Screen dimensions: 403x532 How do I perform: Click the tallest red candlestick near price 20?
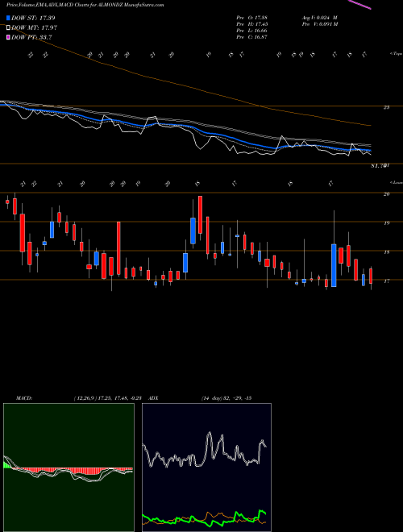(x=200, y=214)
